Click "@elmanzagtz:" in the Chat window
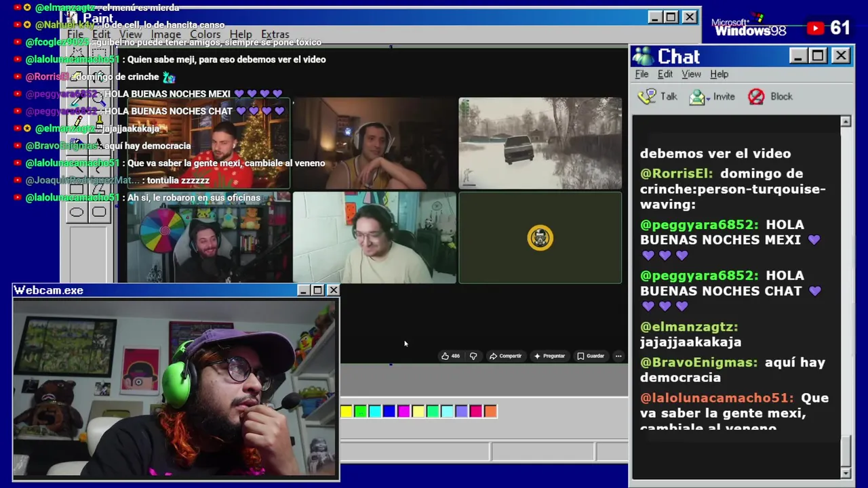This screenshot has height=488, width=868. (x=689, y=327)
